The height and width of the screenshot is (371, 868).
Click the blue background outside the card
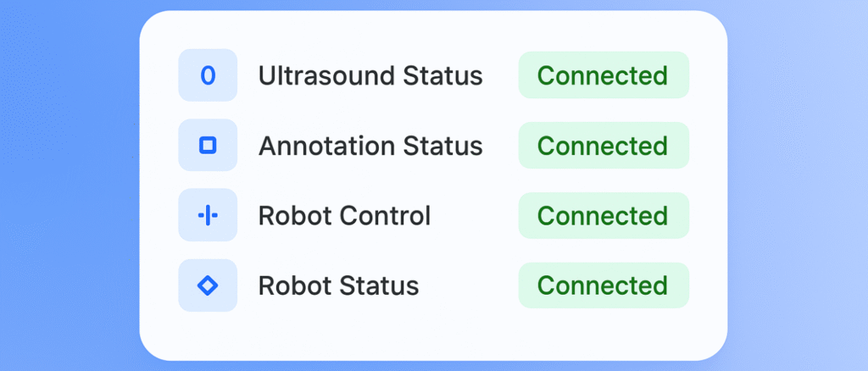(68, 186)
